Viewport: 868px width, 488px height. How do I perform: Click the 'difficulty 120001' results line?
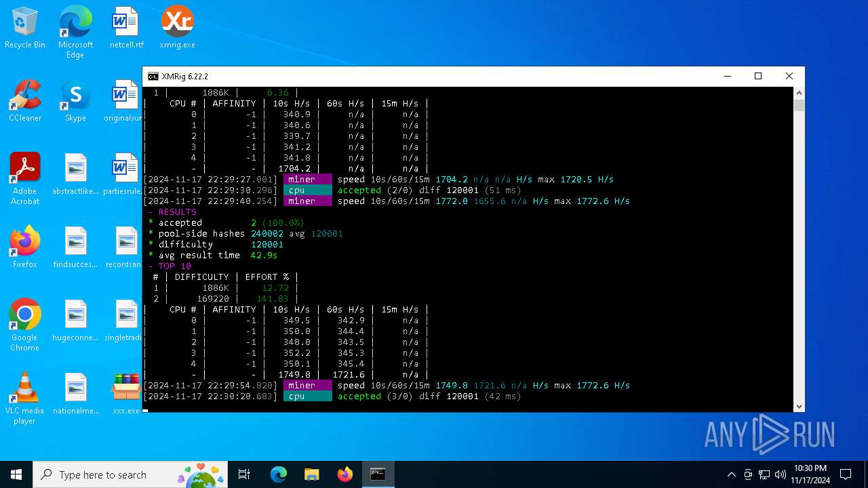click(x=216, y=245)
